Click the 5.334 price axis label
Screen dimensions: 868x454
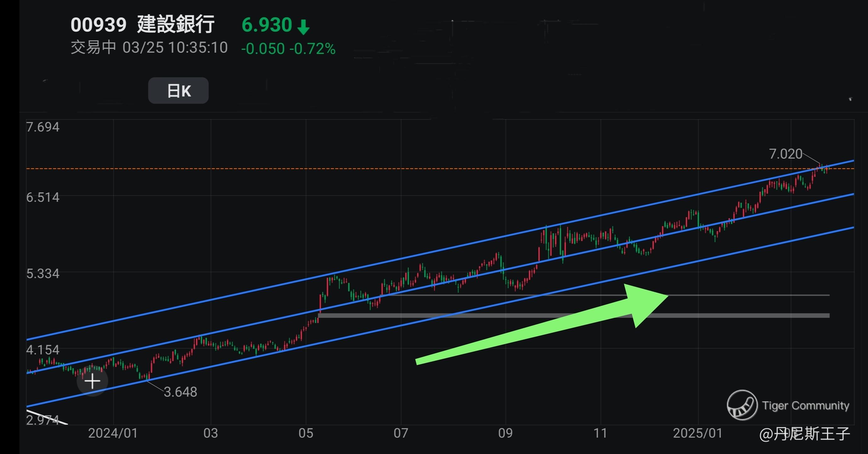tap(43, 274)
